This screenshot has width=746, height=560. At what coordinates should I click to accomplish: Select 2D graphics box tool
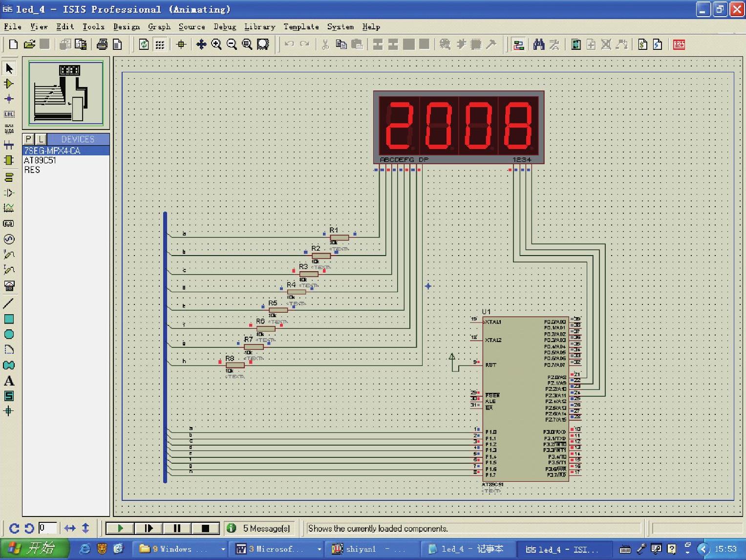pyautogui.click(x=9, y=319)
